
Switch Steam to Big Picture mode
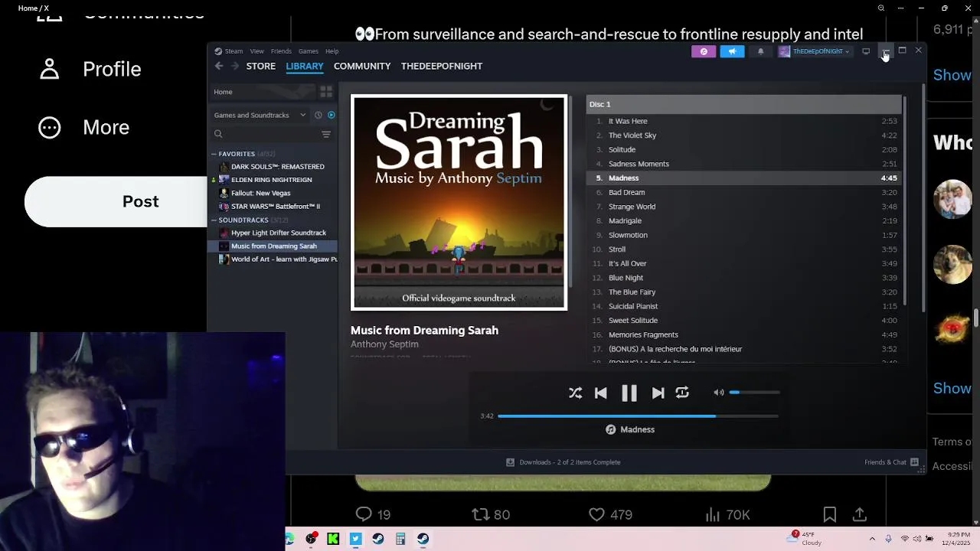click(866, 51)
